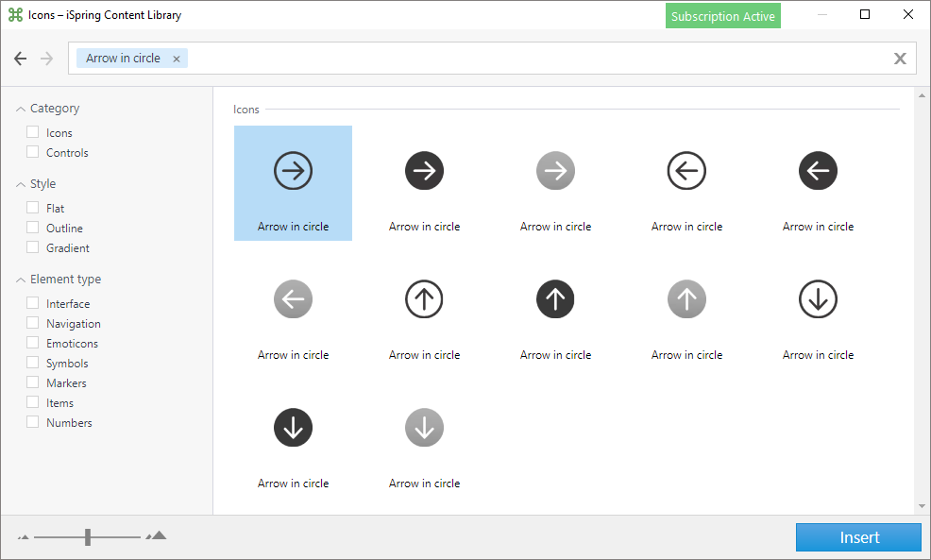Click the Subscription Active badge
The height and width of the screenshot is (560, 931).
[x=722, y=15]
